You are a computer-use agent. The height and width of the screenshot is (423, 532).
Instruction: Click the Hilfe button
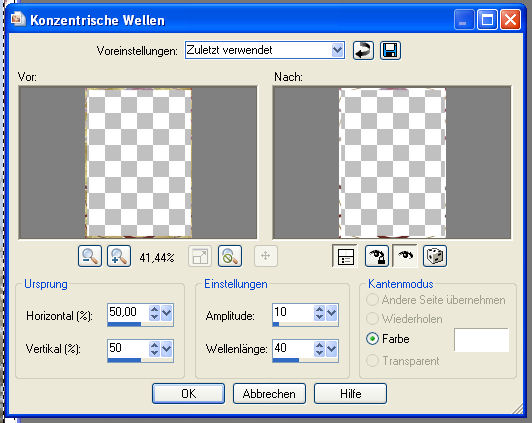click(350, 393)
